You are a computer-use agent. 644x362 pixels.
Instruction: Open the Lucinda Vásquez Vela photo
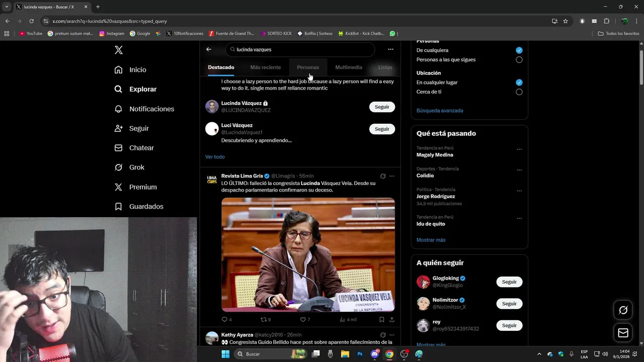point(308,254)
